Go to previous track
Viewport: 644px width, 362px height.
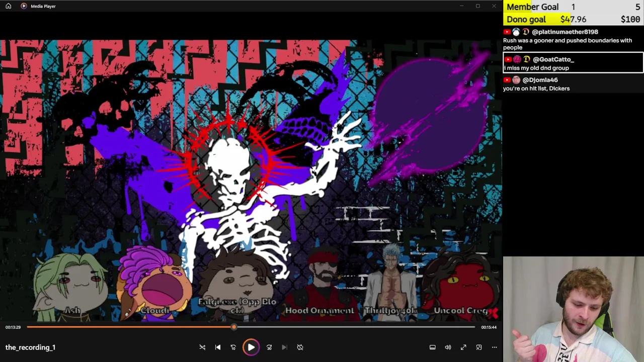coord(218,347)
